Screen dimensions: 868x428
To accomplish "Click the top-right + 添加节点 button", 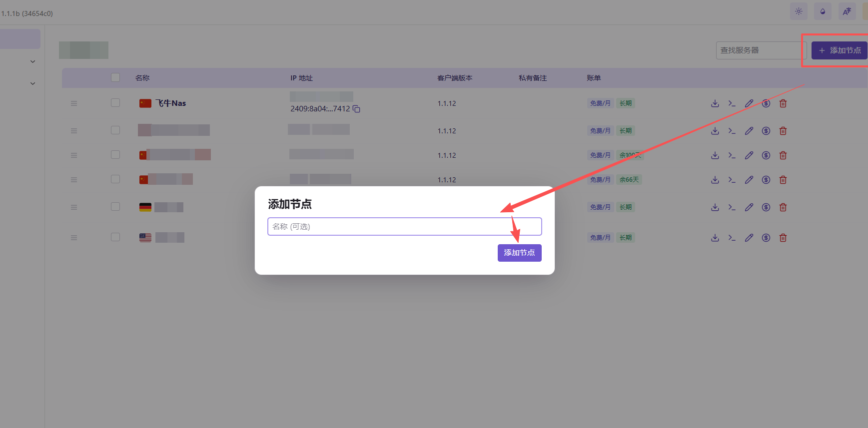I will (839, 50).
